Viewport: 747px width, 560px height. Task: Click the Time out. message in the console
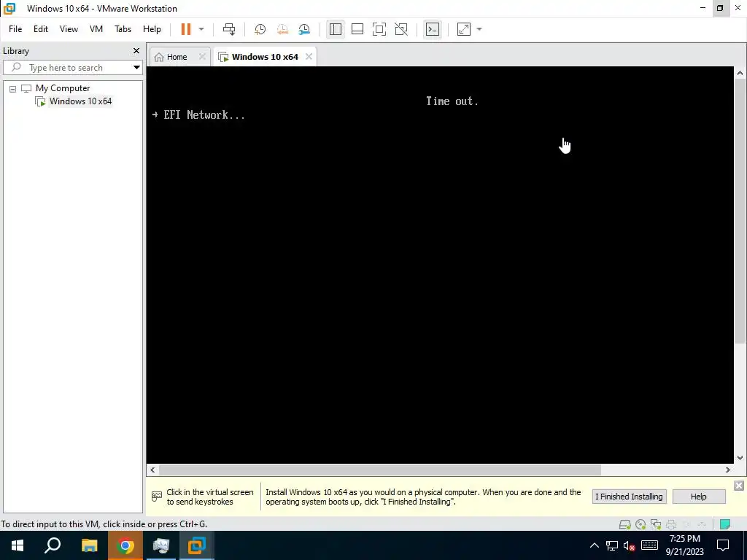tap(452, 101)
